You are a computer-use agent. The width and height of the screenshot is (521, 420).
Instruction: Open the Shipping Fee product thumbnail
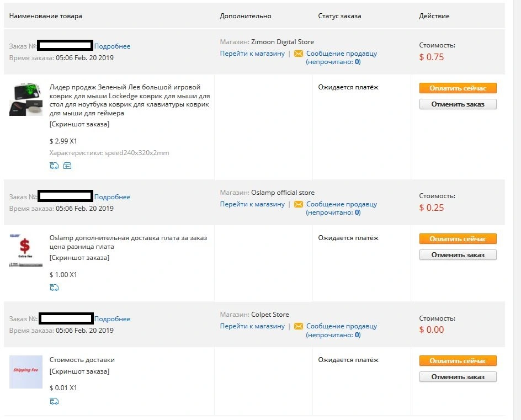click(26, 372)
